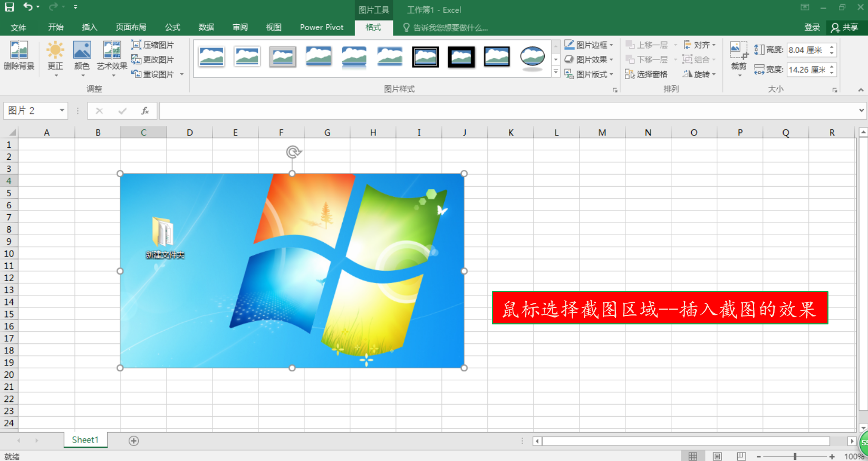This screenshot has height=461, width=868.
Task: Switch to the 开始 tab
Action: coord(56,27)
